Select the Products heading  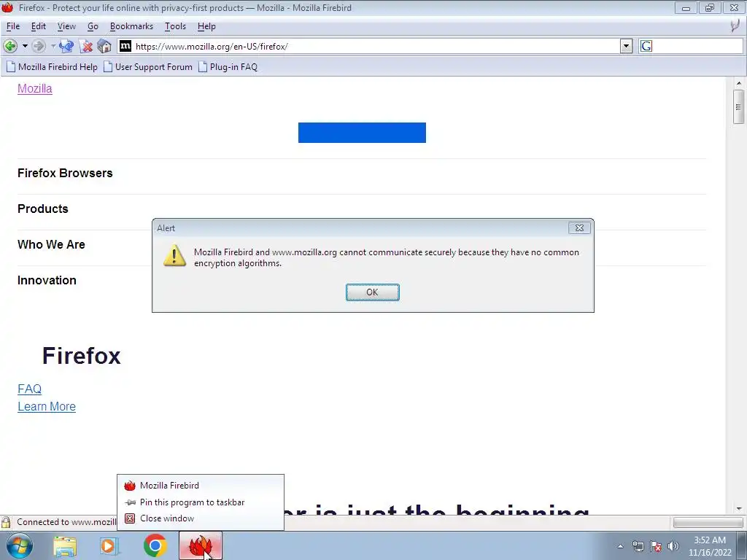(43, 209)
